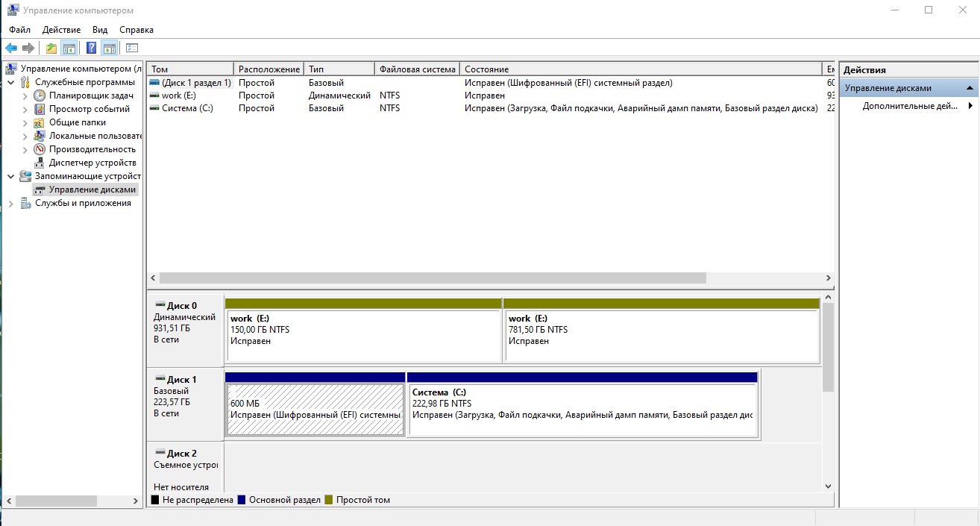The height and width of the screenshot is (526, 980).
Task: Open the Вид menu
Action: tap(100, 30)
